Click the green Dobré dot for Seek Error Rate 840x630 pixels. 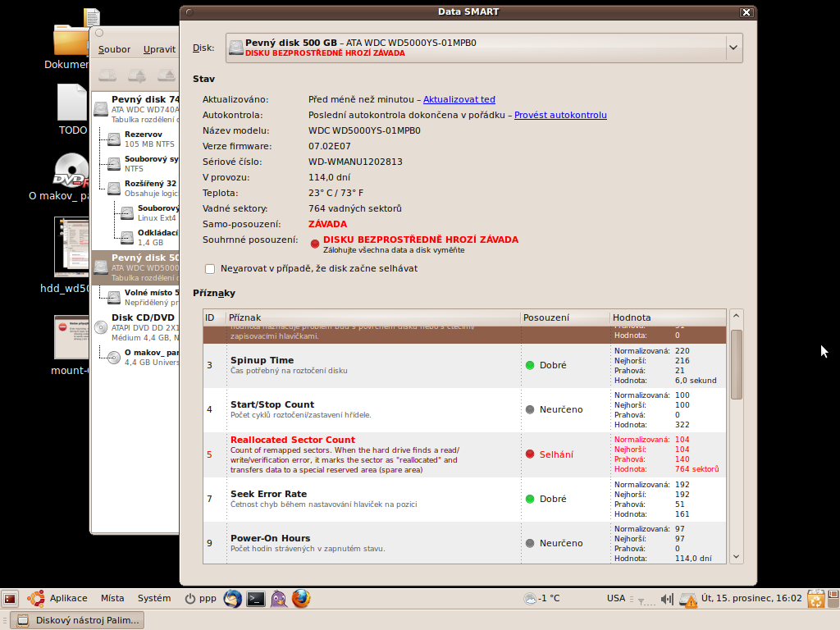tap(530, 499)
